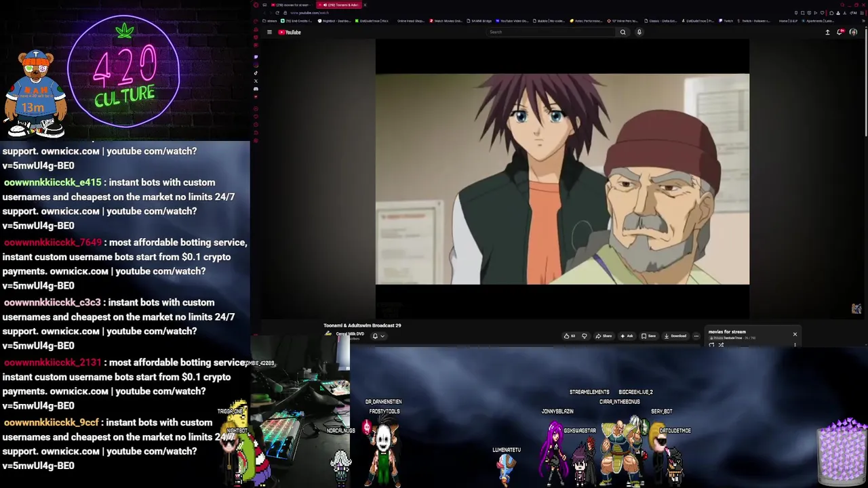Submit search with the magnifier button
This screenshot has width=868, height=488.
click(x=623, y=32)
